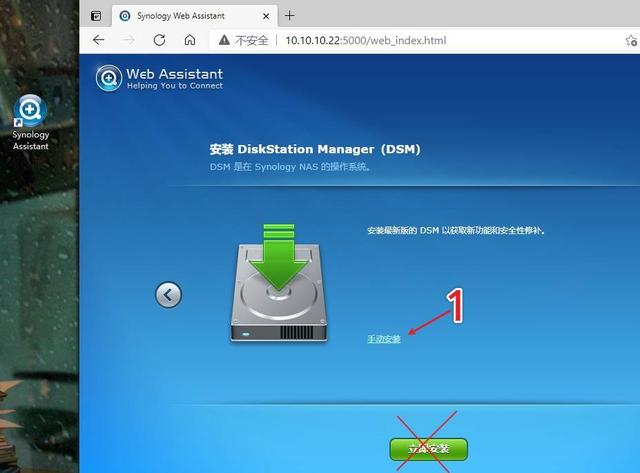Click the not secure warning icon

click(x=224, y=40)
